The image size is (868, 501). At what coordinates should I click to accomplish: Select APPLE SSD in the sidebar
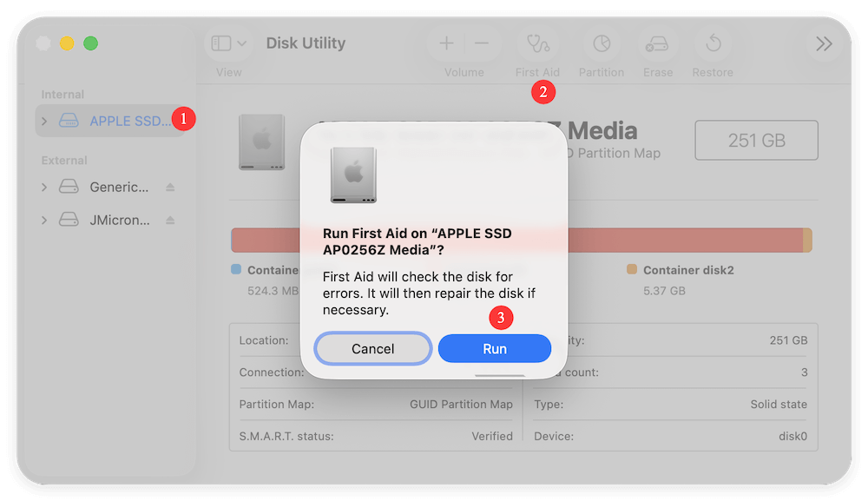coord(122,121)
